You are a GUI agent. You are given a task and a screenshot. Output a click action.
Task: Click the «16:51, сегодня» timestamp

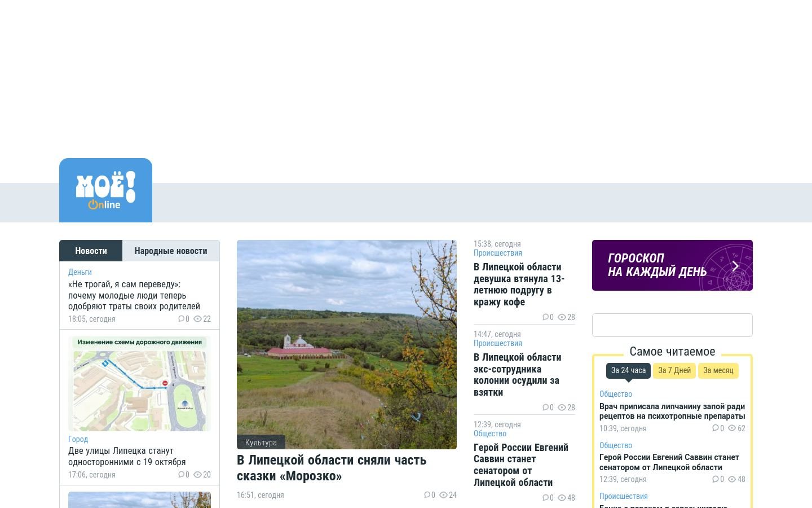tap(261, 495)
